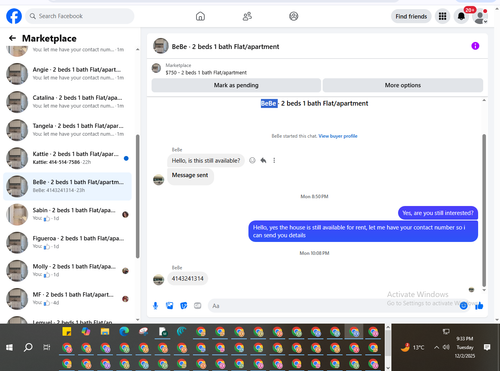500x371 pixels.
Task: Open the Facebook menu grid icon
Action: coord(442,16)
